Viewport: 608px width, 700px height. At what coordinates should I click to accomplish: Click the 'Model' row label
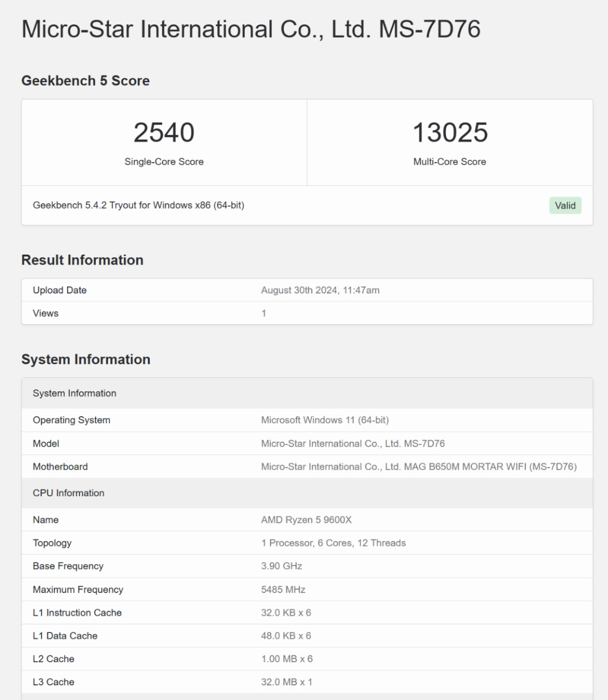click(46, 443)
